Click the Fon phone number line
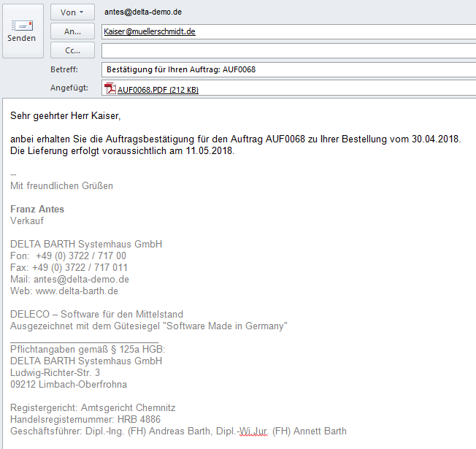The image size is (476, 449). coord(68,256)
